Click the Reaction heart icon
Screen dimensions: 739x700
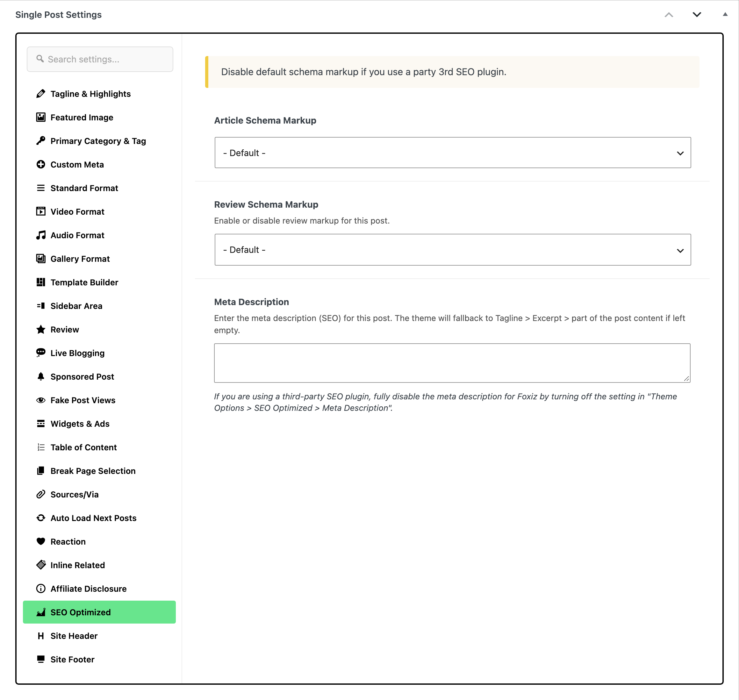(x=41, y=541)
